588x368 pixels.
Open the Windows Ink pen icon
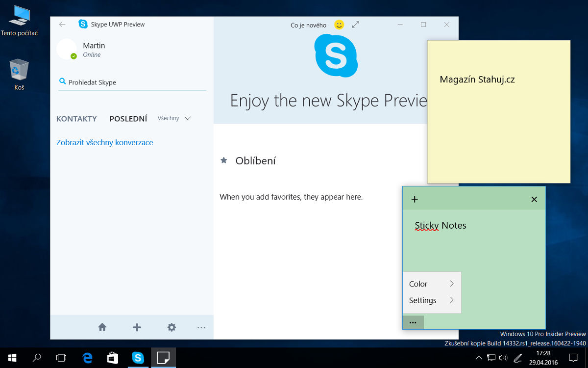[518, 358]
